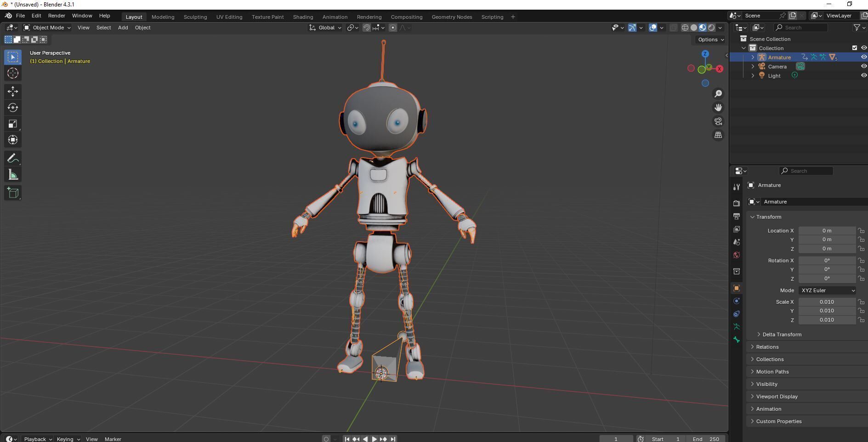Toggle X-ray mode

(x=673, y=28)
